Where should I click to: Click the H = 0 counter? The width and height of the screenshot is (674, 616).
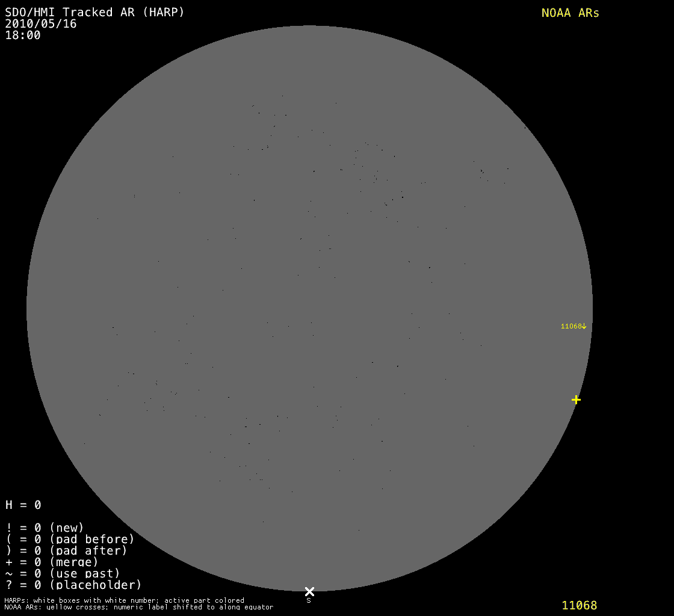point(23,505)
